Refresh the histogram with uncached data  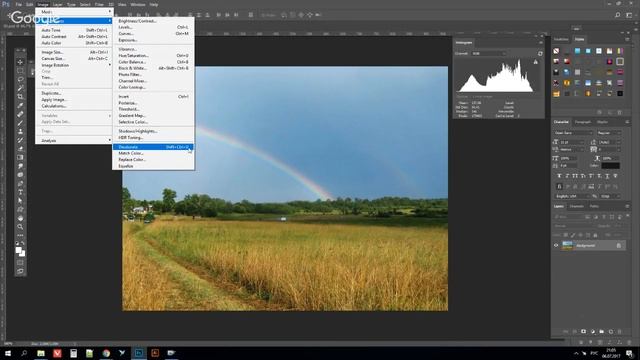coord(540,53)
